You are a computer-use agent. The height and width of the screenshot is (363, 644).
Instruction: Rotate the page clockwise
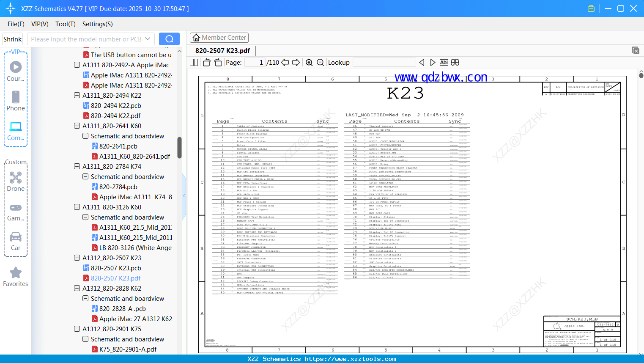pyautogui.click(x=218, y=63)
